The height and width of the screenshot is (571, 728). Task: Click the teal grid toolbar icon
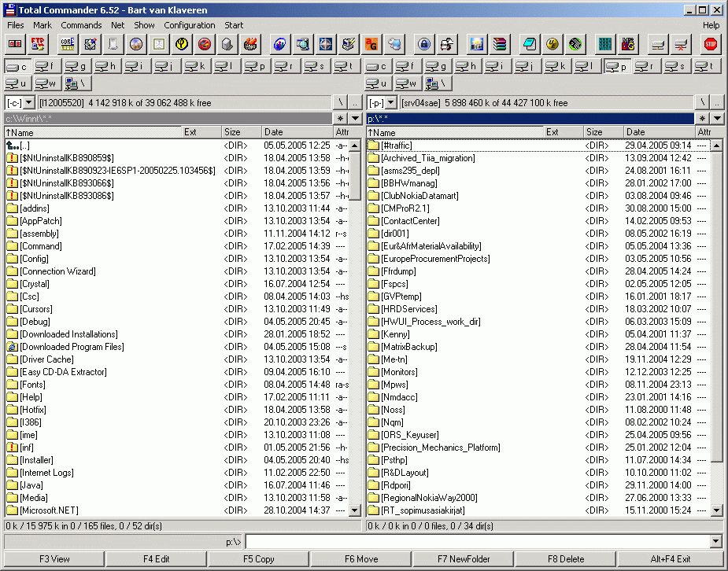605,44
